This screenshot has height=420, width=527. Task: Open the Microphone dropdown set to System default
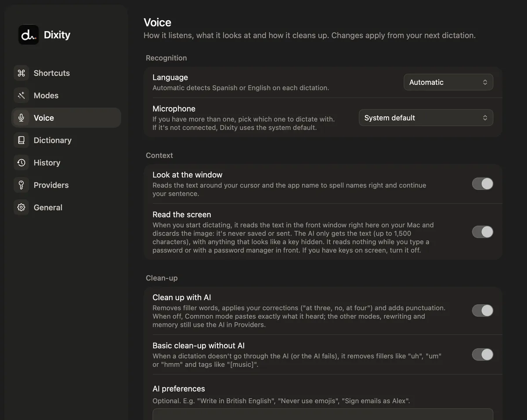click(426, 118)
